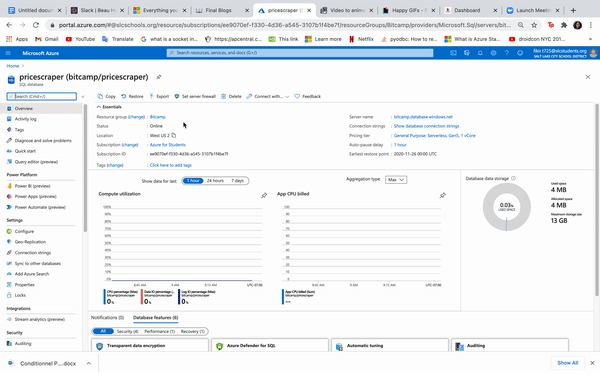Click the Bitcamp resource group link

tap(158, 117)
